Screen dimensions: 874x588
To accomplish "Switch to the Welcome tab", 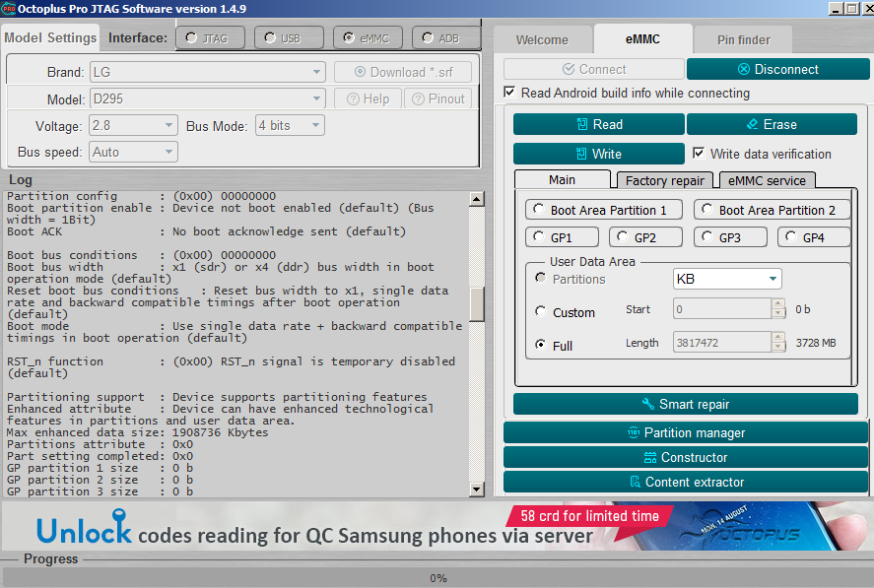I will point(542,40).
